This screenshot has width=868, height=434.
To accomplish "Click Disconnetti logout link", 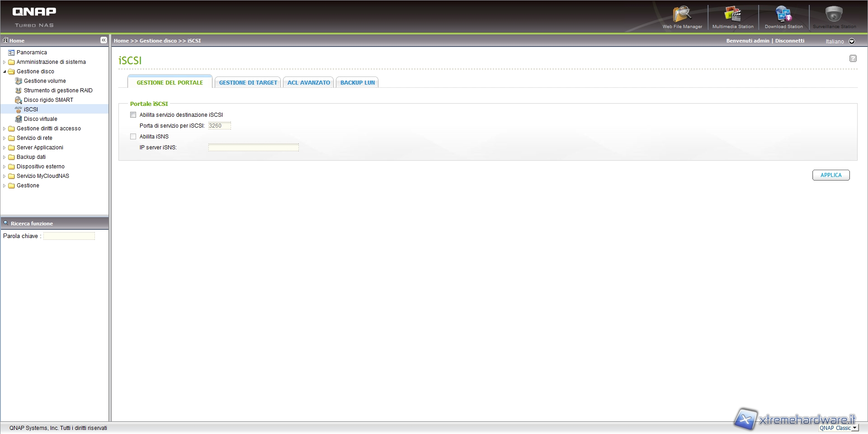I will [x=789, y=41].
